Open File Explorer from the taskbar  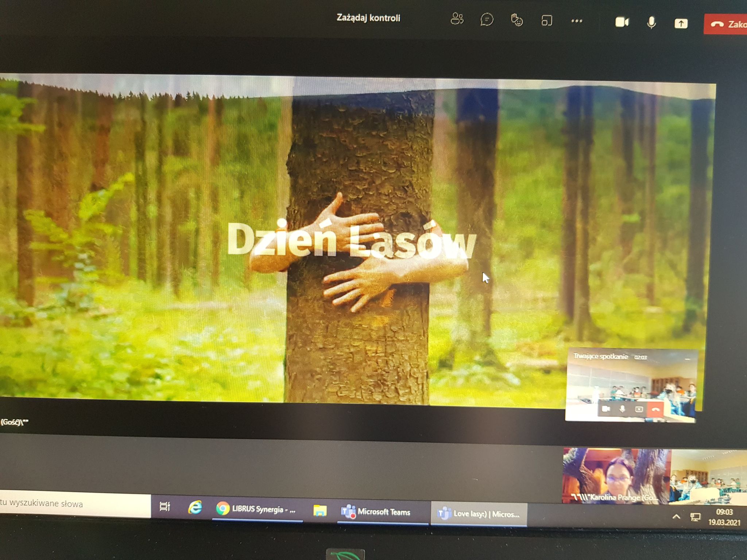tap(320, 510)
